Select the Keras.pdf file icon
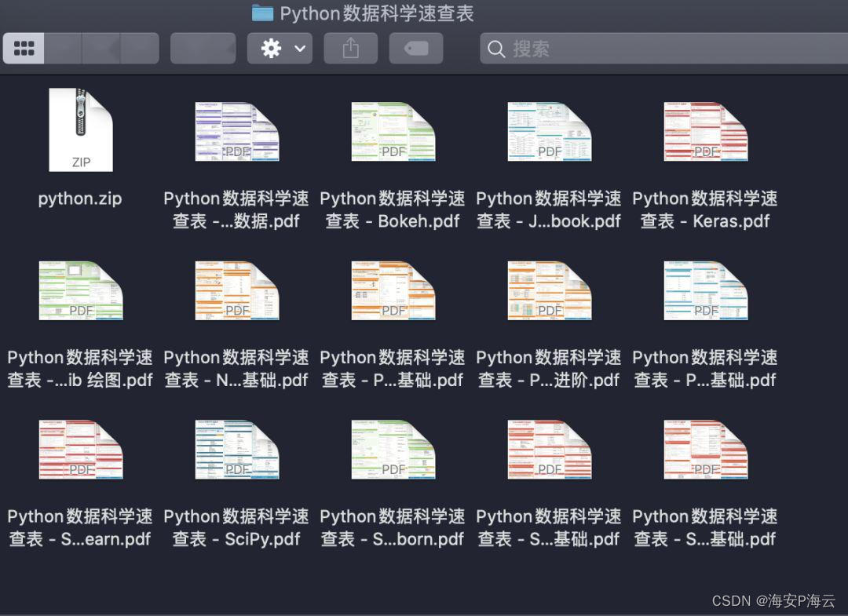848x616 pixels. [x=706, y=131]
